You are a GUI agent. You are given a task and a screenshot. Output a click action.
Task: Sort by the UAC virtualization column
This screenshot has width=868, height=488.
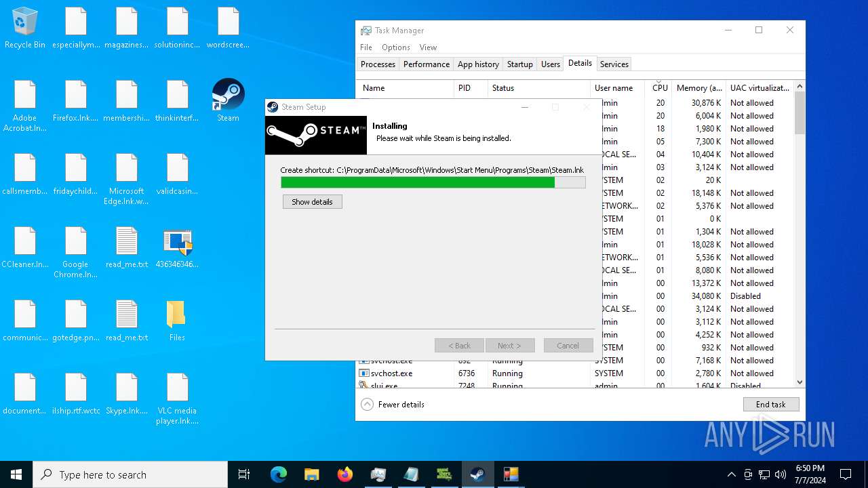759,88
